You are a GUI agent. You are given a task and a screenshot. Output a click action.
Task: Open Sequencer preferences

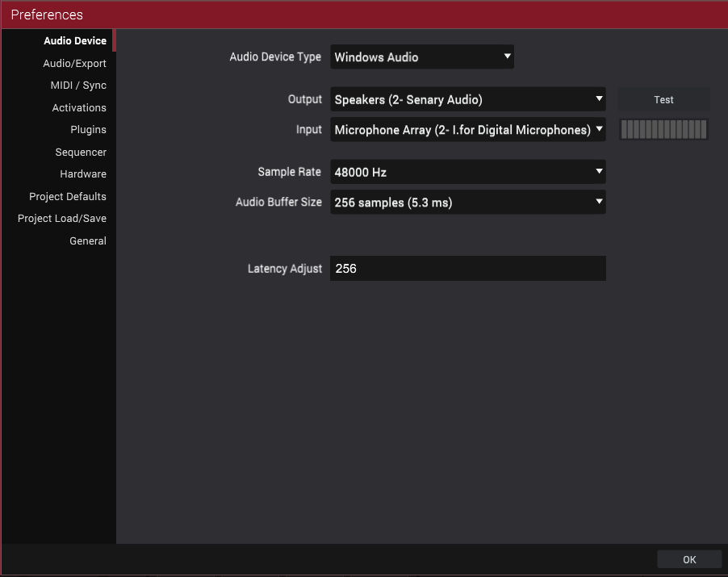[x=81, y=153]
